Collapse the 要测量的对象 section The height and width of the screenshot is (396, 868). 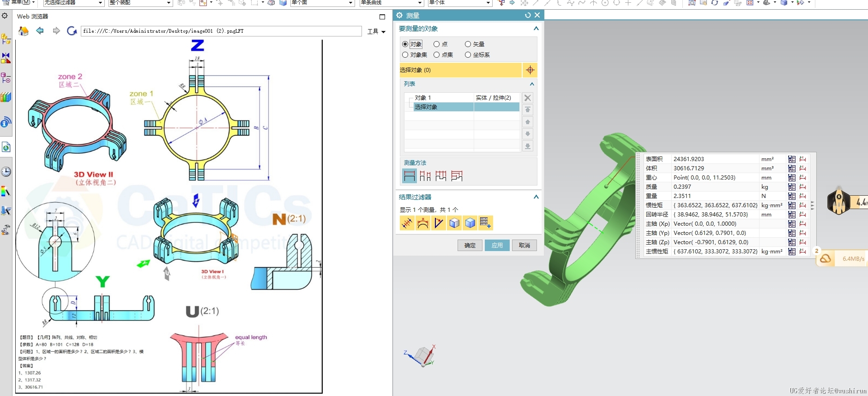536,29
